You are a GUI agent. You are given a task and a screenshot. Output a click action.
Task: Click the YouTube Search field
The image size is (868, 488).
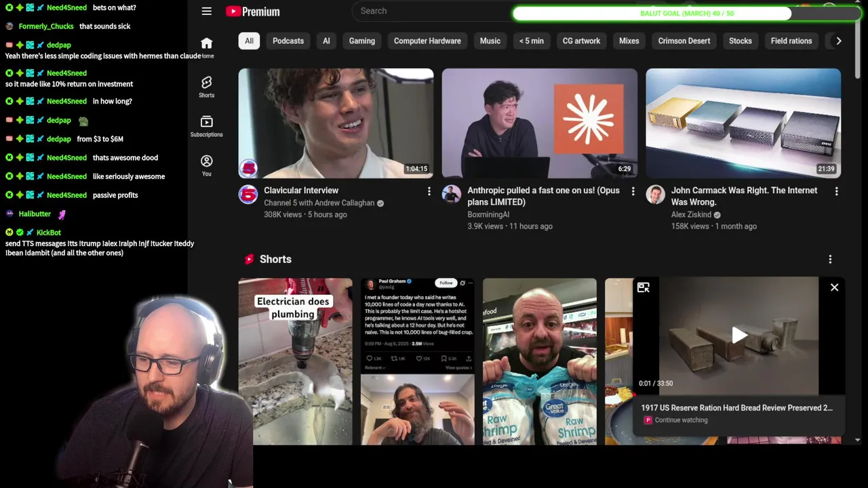pyautogui.click(x=434, y=11)
